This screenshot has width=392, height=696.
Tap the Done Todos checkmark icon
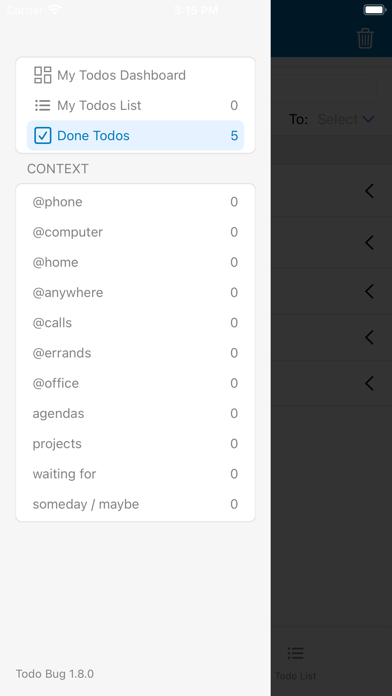[43, 135]
